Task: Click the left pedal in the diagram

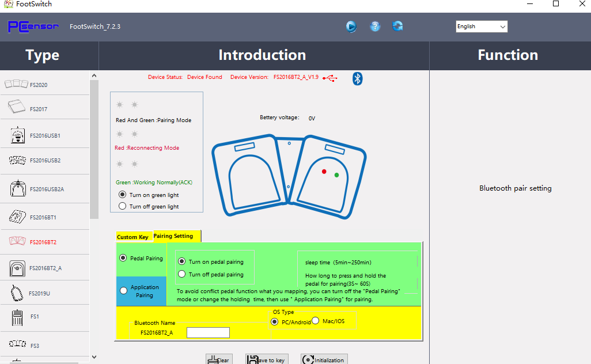Action: 249,175
